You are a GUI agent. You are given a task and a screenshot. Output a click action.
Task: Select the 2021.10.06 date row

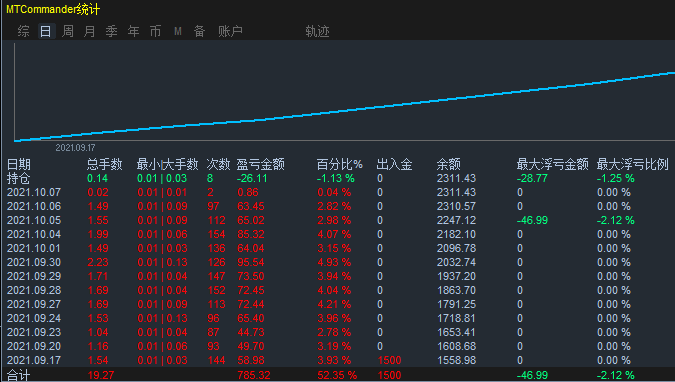338,206
